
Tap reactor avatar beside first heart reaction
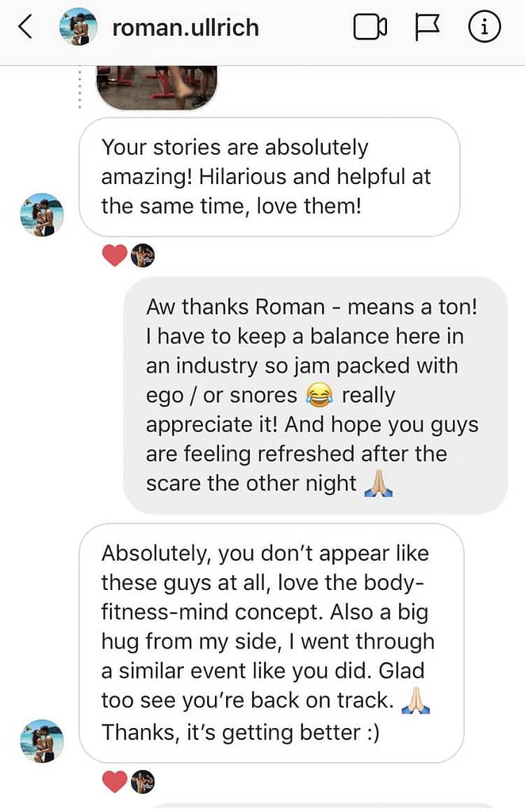click(143, 255)
